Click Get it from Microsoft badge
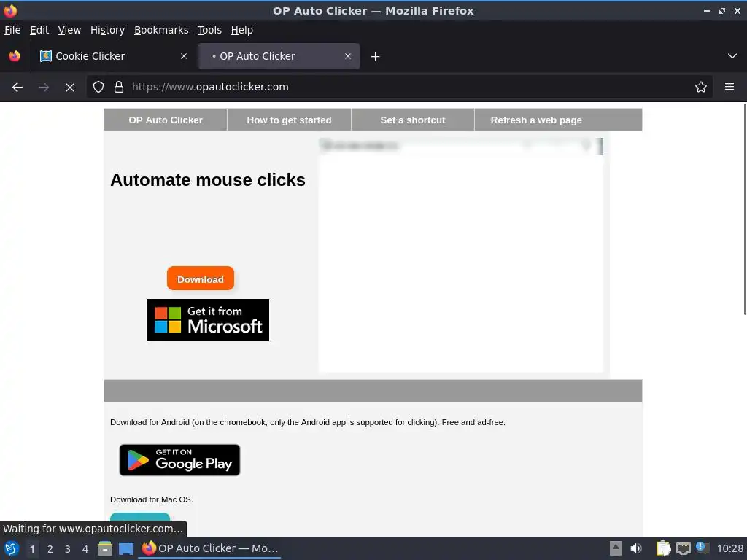 208,320
